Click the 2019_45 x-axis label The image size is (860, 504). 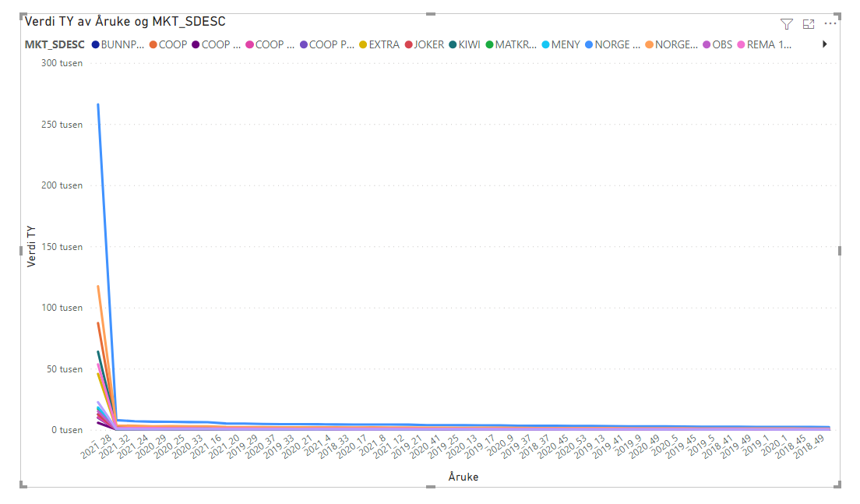click(682, 446)
